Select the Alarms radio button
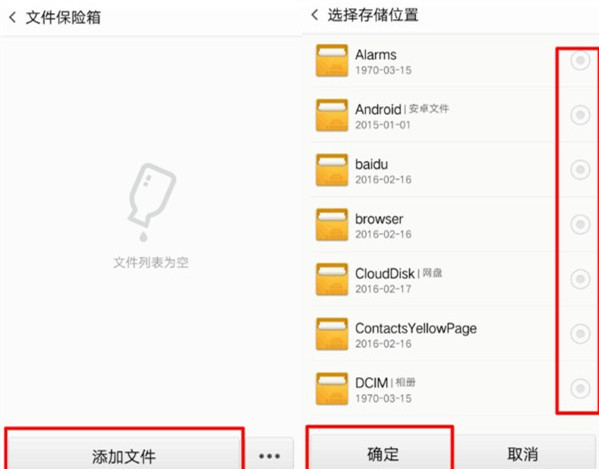Image resolution: width=599 pixels, height=469 pixels. [x=580, y=60]
